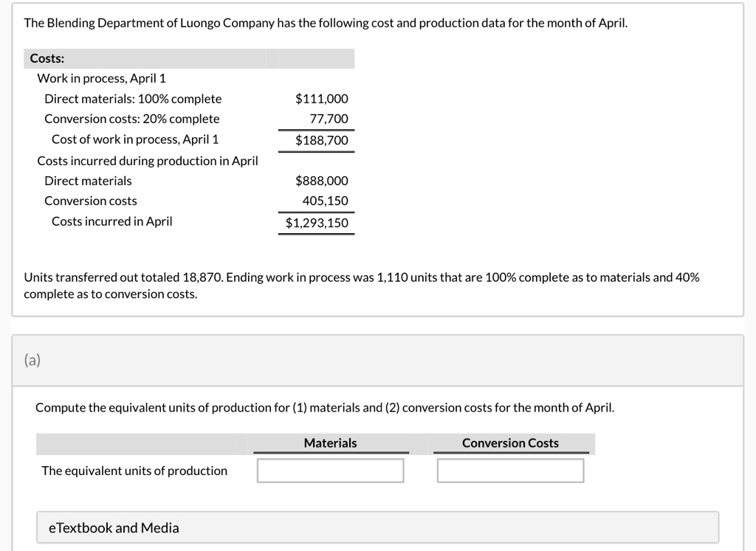756x551 pixels.
Task: Click the "Costs:" table header
Action: (x=47, y=58)
